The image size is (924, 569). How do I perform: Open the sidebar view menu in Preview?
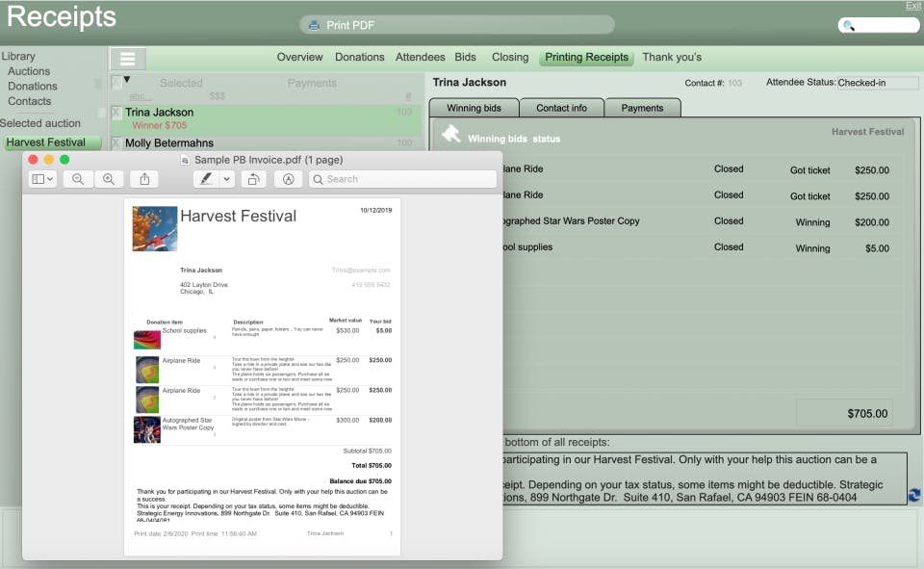42,179
